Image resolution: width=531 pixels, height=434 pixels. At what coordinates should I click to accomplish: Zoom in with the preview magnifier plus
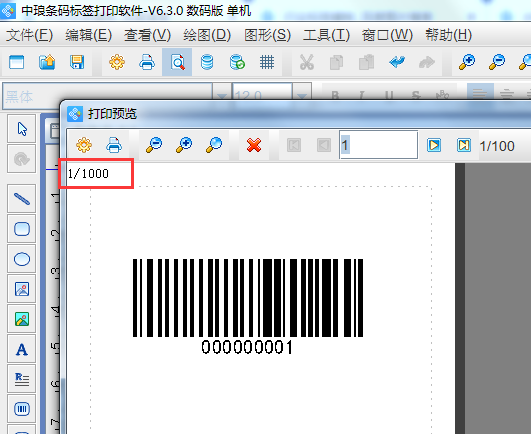click(x=184, y=145)
